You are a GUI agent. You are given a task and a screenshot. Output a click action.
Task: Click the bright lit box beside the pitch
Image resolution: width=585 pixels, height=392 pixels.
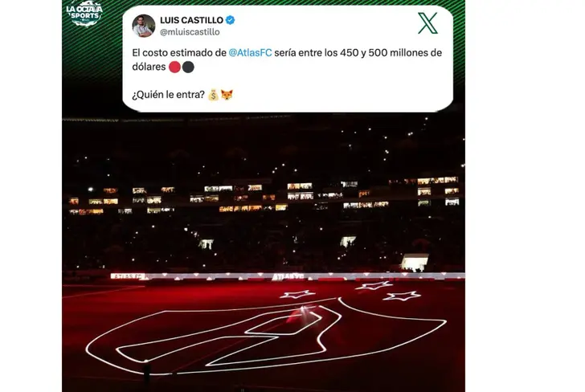tap(415, 263)
